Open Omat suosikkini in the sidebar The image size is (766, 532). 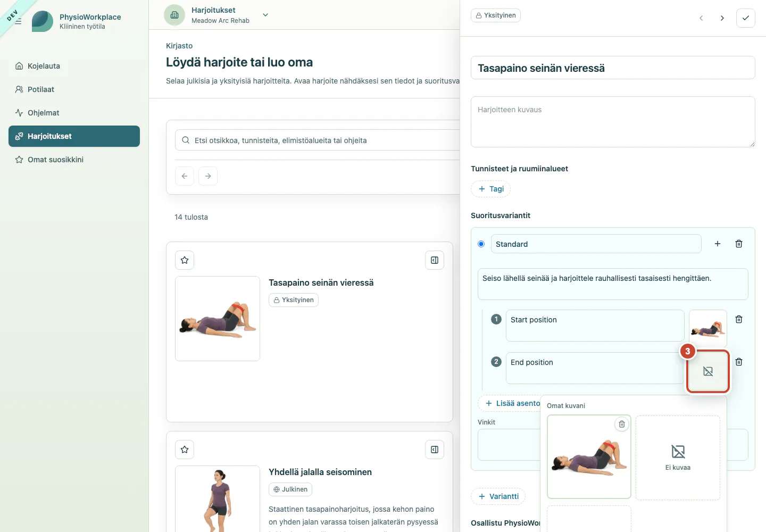[74, 160]
